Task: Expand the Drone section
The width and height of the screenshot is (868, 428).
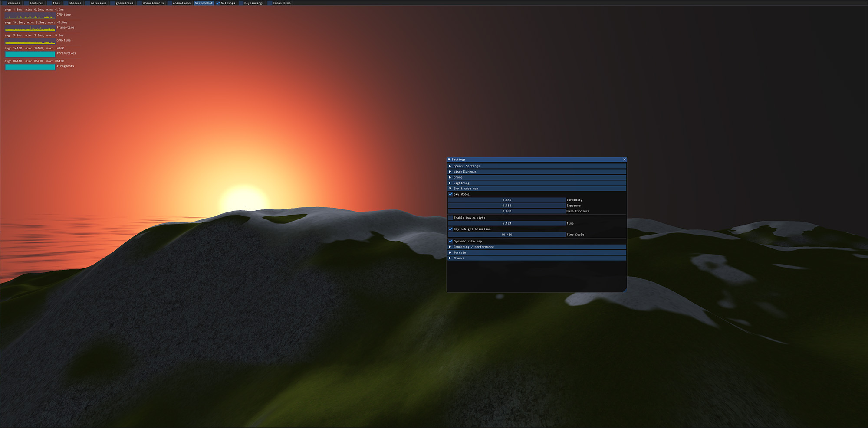Action: click(537, 177)
